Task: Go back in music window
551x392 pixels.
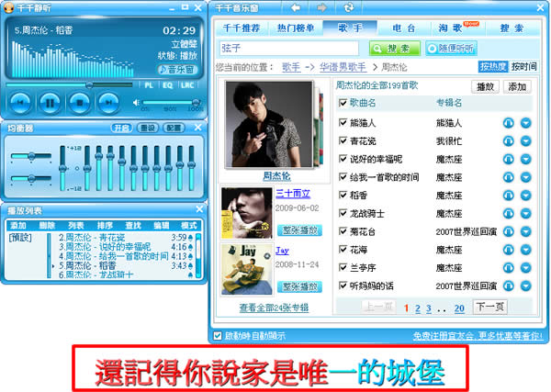Action: (x=296, y=7)
